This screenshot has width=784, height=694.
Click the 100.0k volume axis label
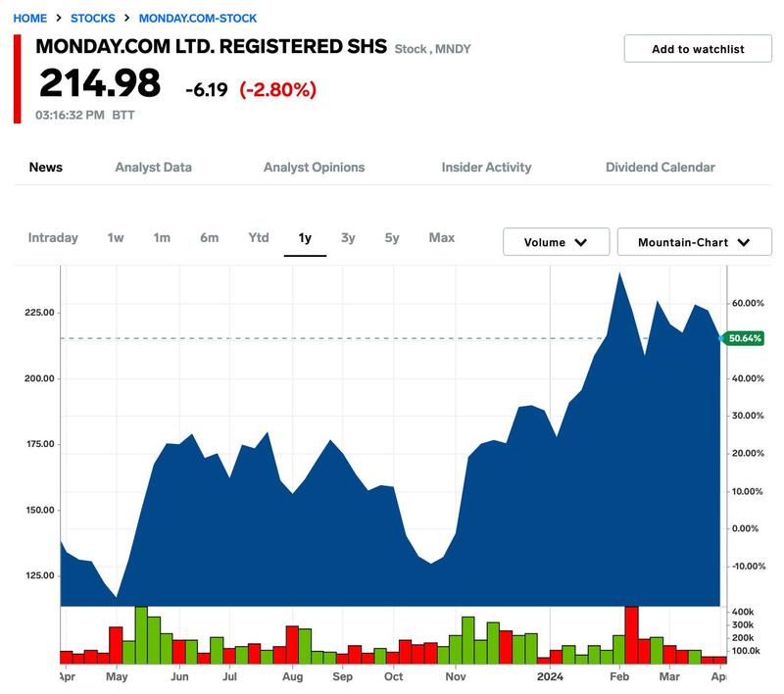[x=746, y=651]
